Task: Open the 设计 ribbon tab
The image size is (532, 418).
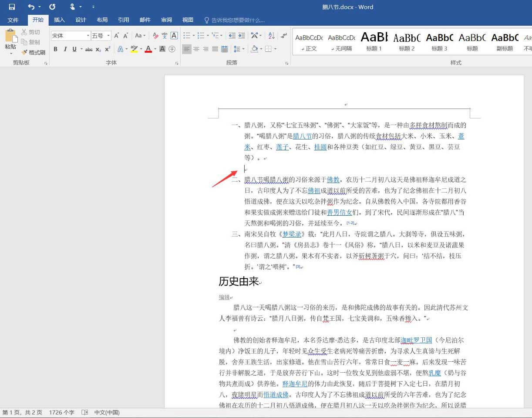Action: coord(81,20)
